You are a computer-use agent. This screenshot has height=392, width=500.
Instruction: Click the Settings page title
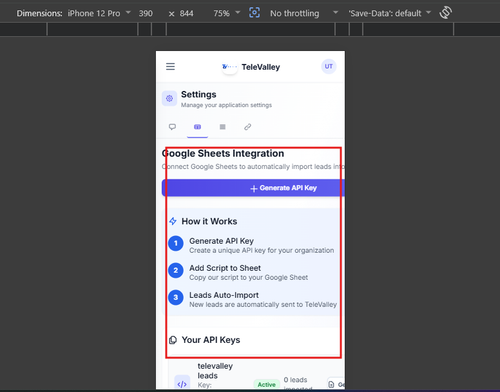pos(199,94)
